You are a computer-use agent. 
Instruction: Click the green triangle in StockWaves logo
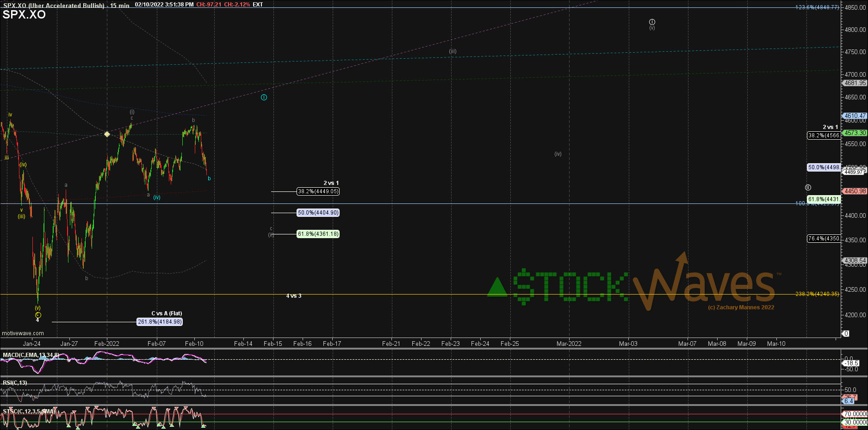tap(497, 287)
